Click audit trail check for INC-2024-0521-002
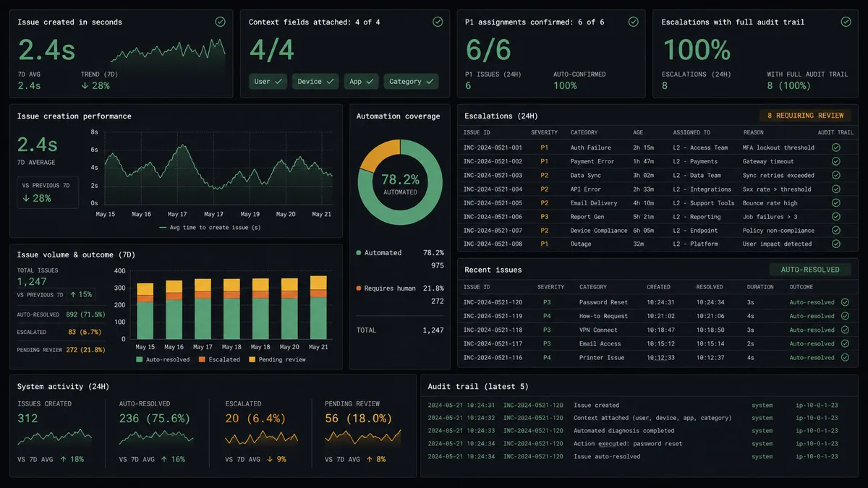This screenshot has width=868, height=488. [836, 161]
